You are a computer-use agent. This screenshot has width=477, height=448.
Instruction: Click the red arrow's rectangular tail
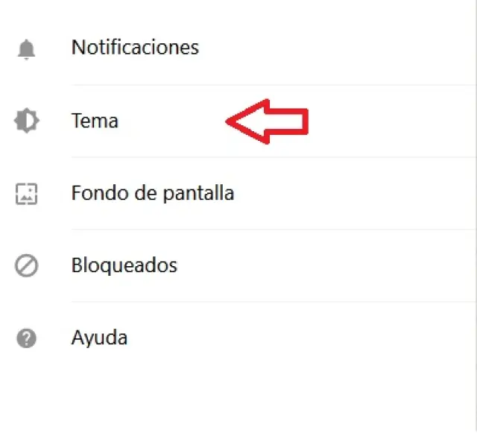[288, 122]
